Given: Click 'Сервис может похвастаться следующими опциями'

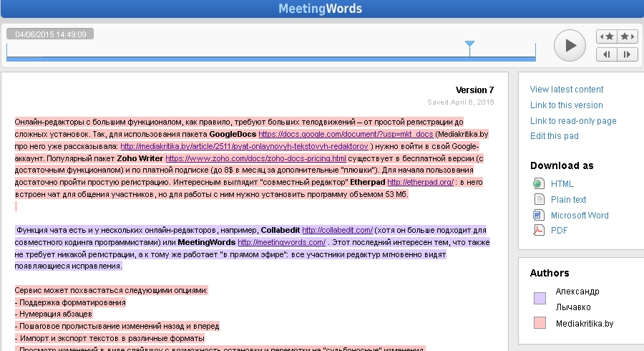Looking at the screenshot, I should point(111,290).
